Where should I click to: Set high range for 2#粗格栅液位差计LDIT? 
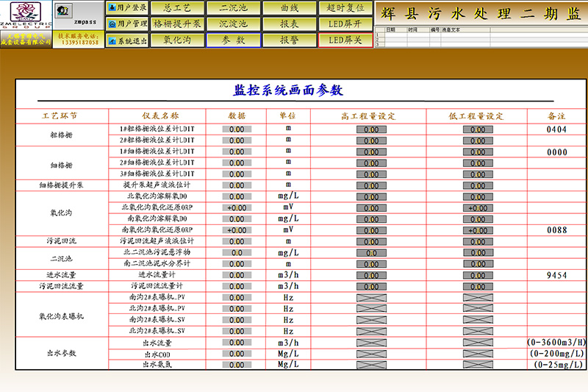point(371,141)
